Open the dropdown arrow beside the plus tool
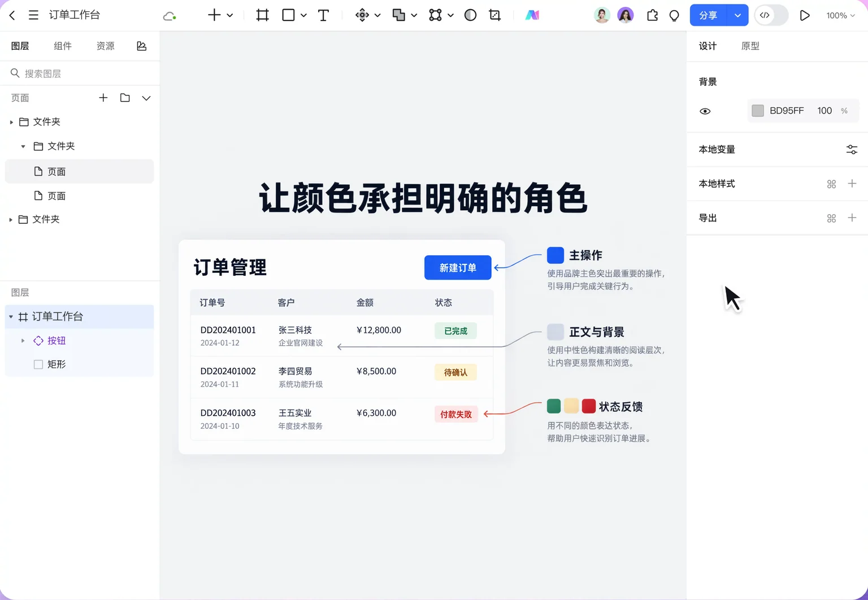This screenshot has width=868, height=600. coord(230,15)
